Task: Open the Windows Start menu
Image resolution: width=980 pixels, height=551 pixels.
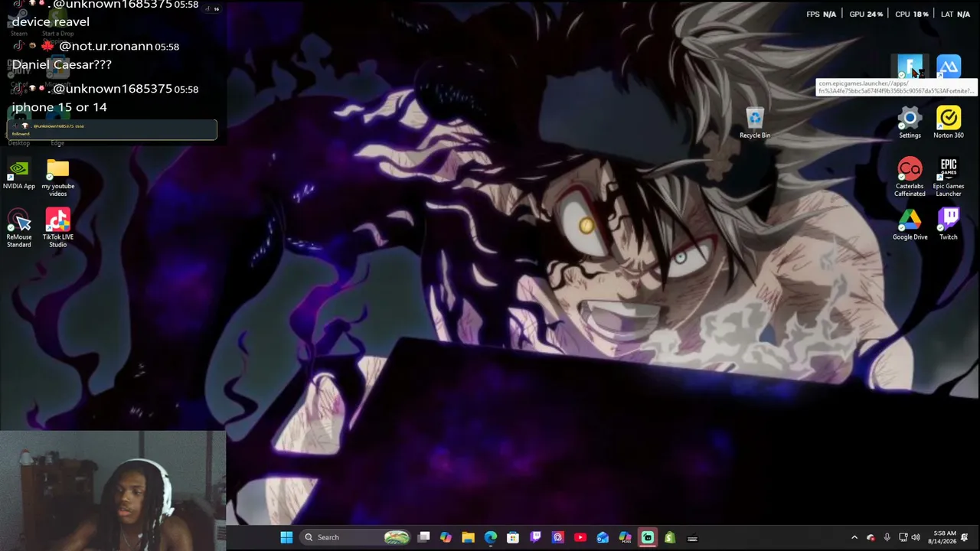Action: tap(286, 537)
